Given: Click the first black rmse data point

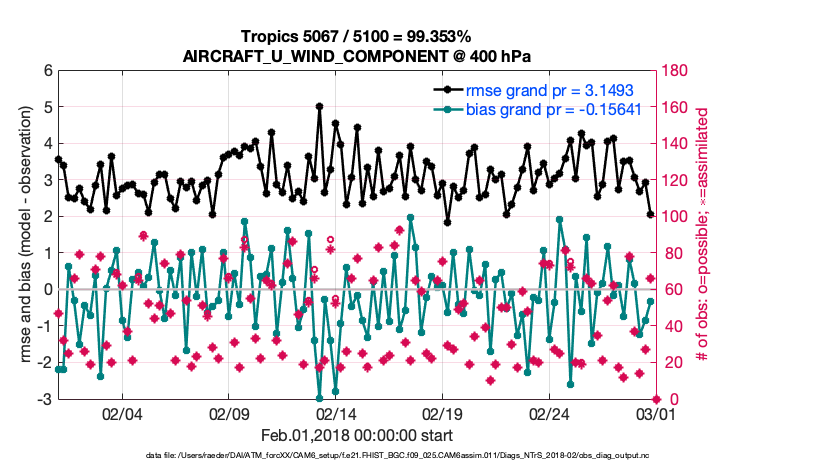Looking at the screenshot, I should 58,159.
